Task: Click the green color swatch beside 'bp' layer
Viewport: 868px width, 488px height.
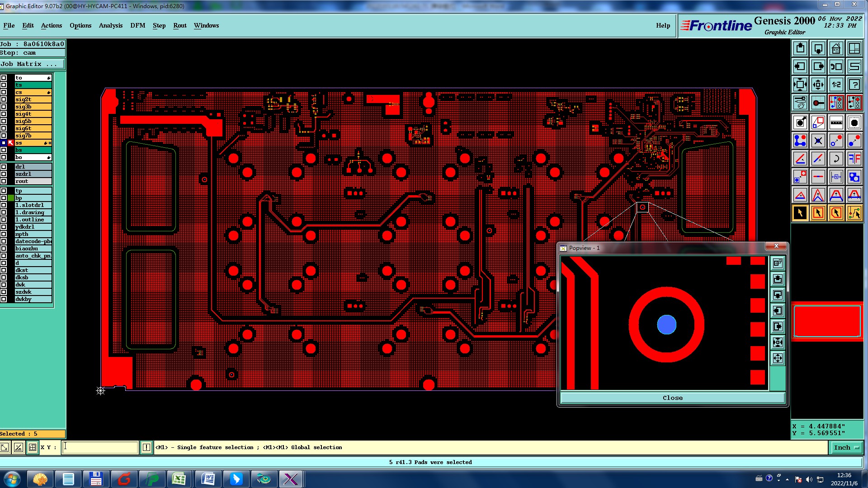Action: (x=11, y=198)
